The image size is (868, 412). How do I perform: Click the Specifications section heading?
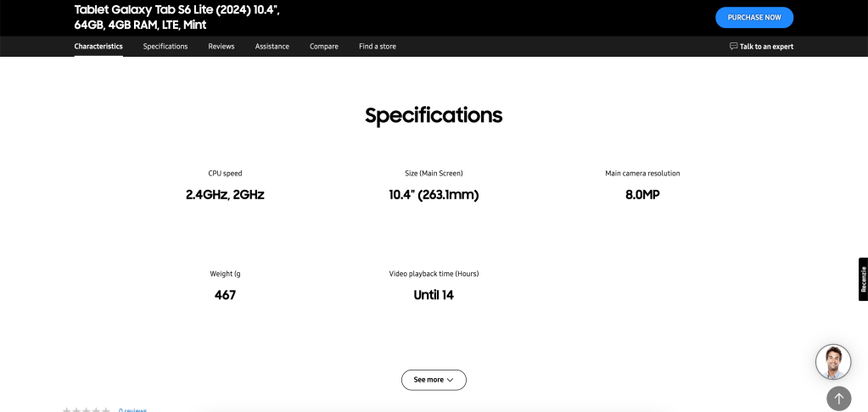pos(434,115)
